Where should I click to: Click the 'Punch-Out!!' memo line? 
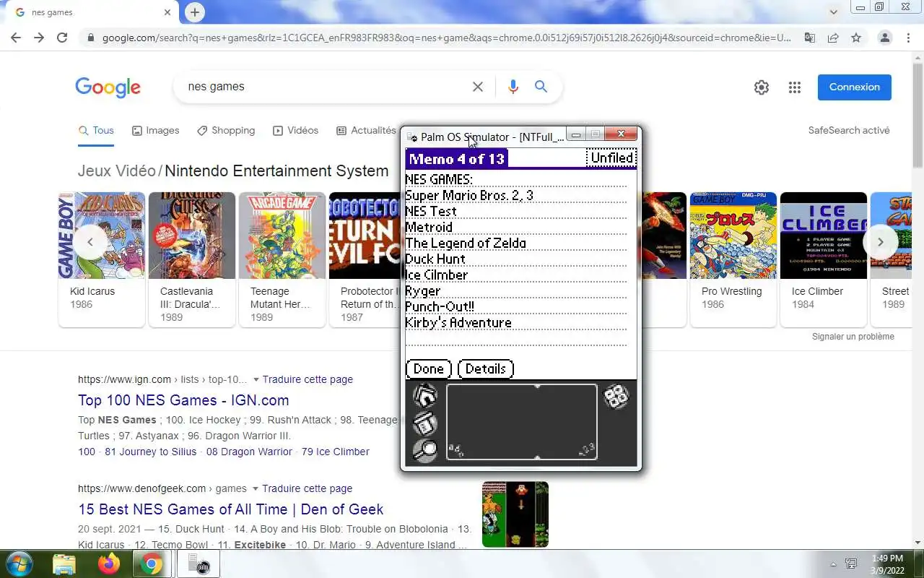pos(440,306)
